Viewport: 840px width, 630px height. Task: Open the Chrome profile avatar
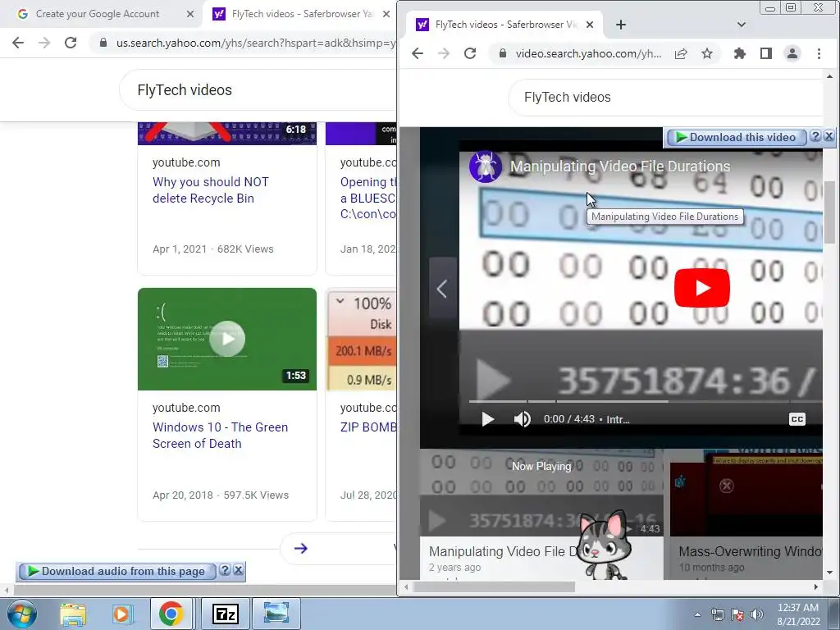tap(792, 53)
